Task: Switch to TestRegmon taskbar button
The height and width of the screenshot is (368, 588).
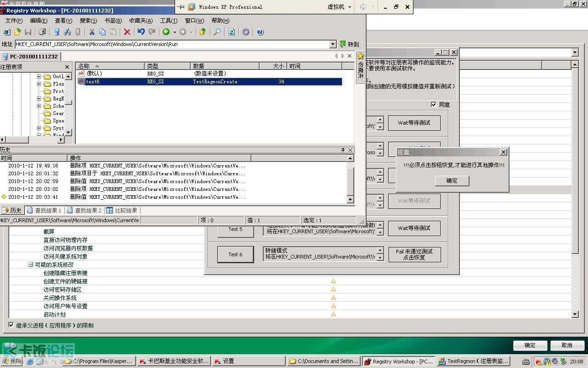Action: point(474,362)
